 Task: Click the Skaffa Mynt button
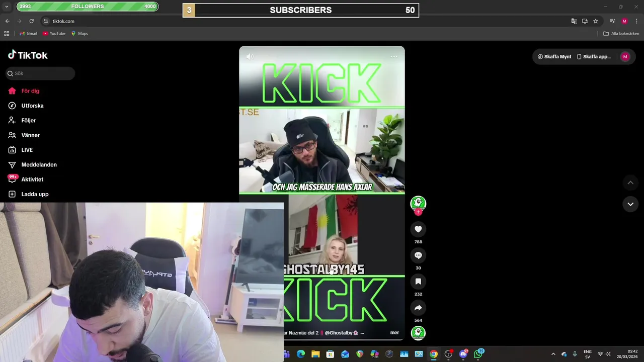pos(554,57)
